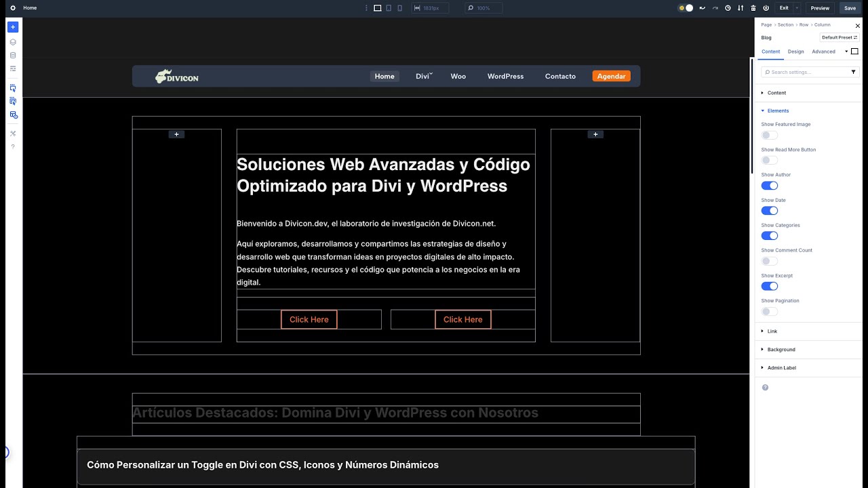
Task: Switch to the Advanced tab
Action: (x=823, y=52)
